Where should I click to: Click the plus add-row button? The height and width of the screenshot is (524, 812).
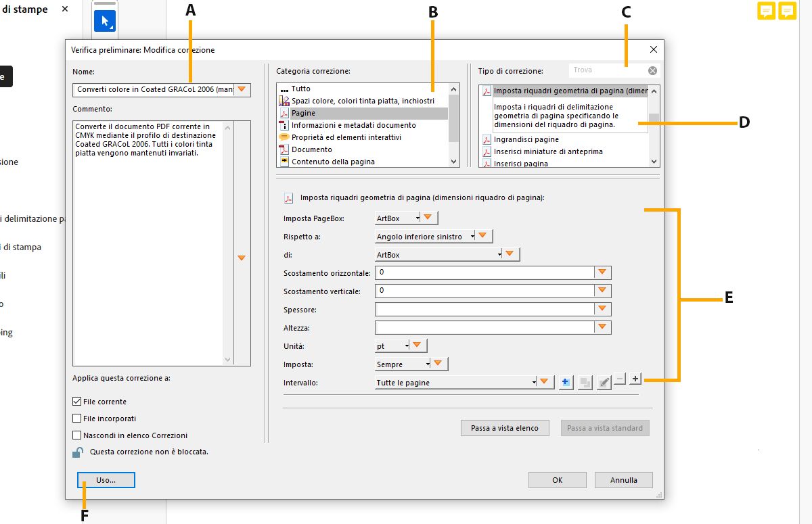coord(635,379)
